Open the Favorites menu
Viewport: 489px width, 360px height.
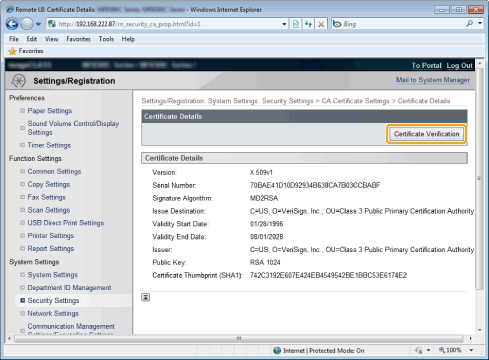78,39
